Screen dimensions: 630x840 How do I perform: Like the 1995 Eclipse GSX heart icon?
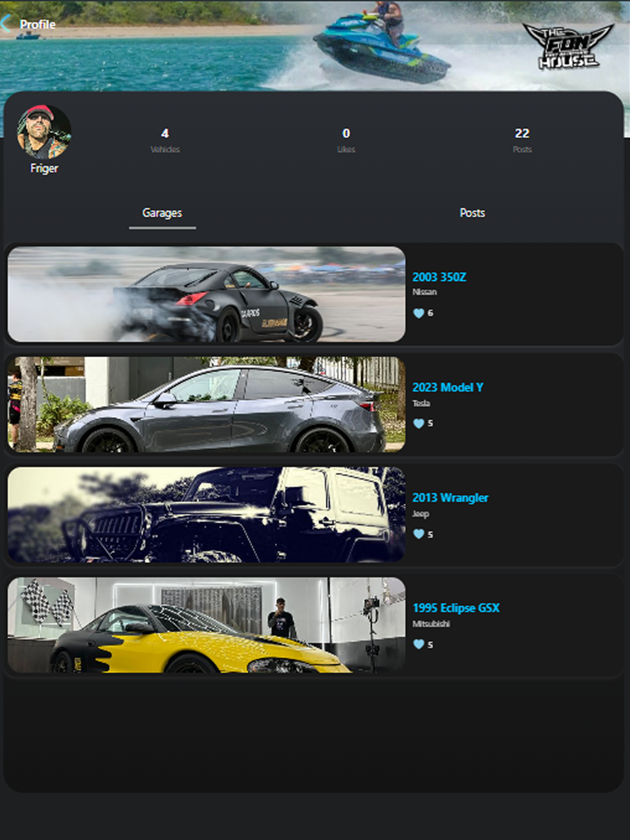click(418, 644)
